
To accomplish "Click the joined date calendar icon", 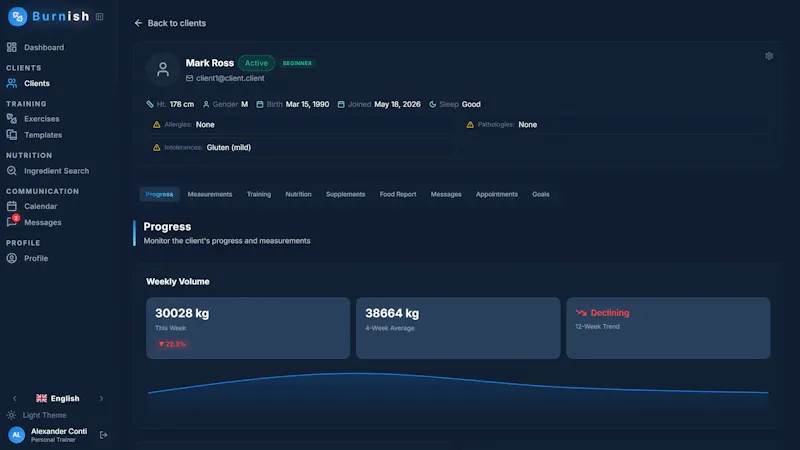I will point(341,104).
